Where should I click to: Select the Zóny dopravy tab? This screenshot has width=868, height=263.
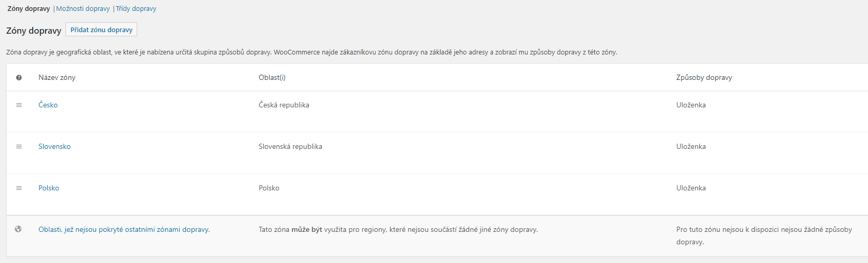pos(29,8)
